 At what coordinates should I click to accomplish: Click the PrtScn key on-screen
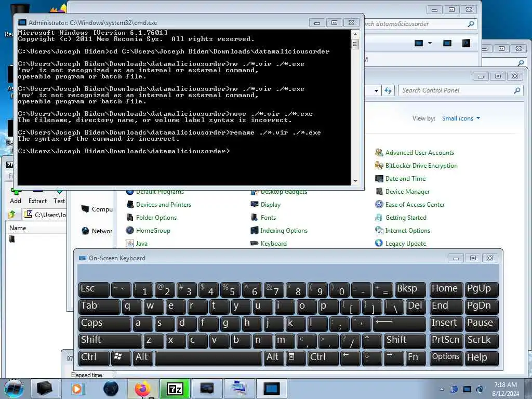[446, 340]
